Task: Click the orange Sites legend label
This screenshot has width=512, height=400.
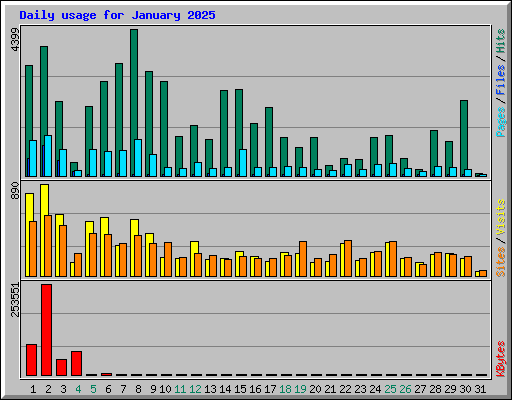Action: tap(501, 262)
